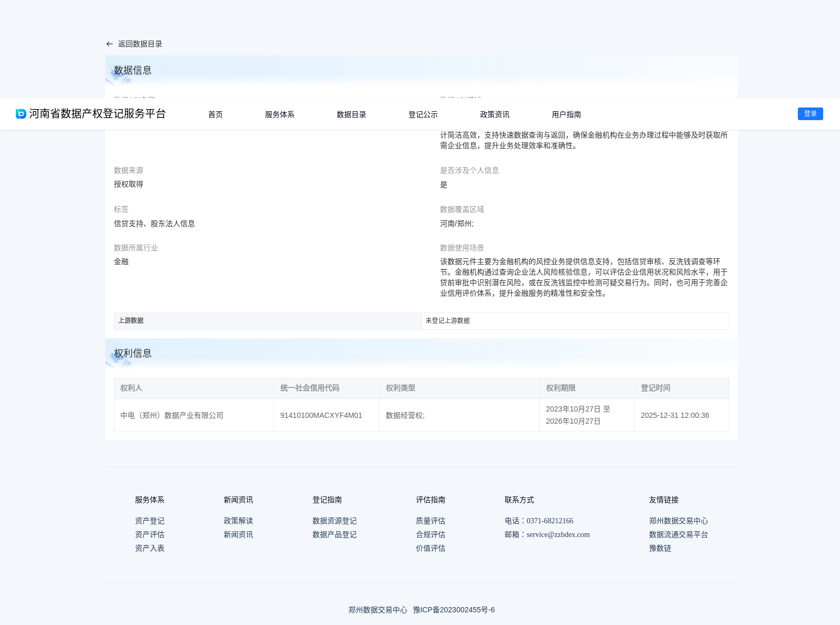Open footer link 数据产品登记
The image size is (840, 625).
[335, 534]
